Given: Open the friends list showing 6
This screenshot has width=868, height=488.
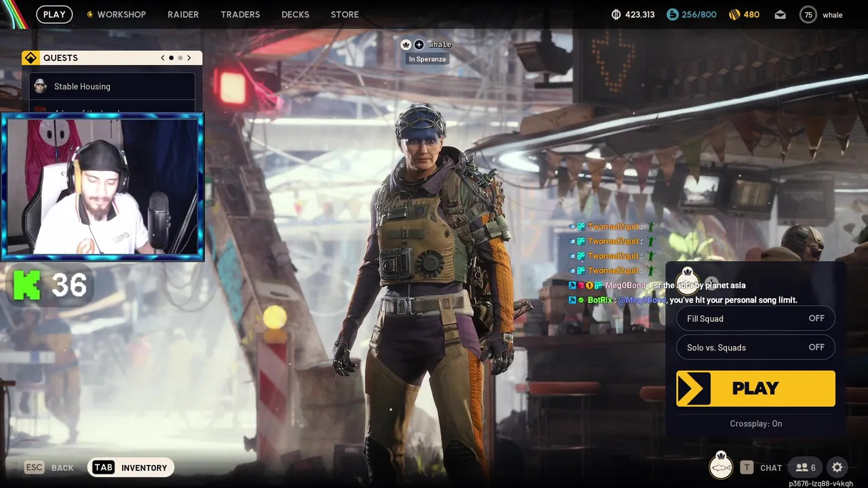Looking at the screenshot, I should (x=806, y=468).
